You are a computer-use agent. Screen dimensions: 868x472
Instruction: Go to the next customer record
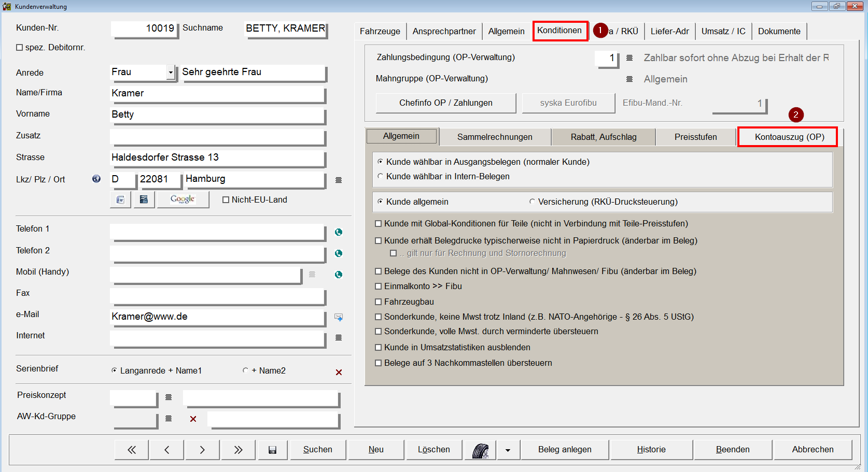(202, 450)
